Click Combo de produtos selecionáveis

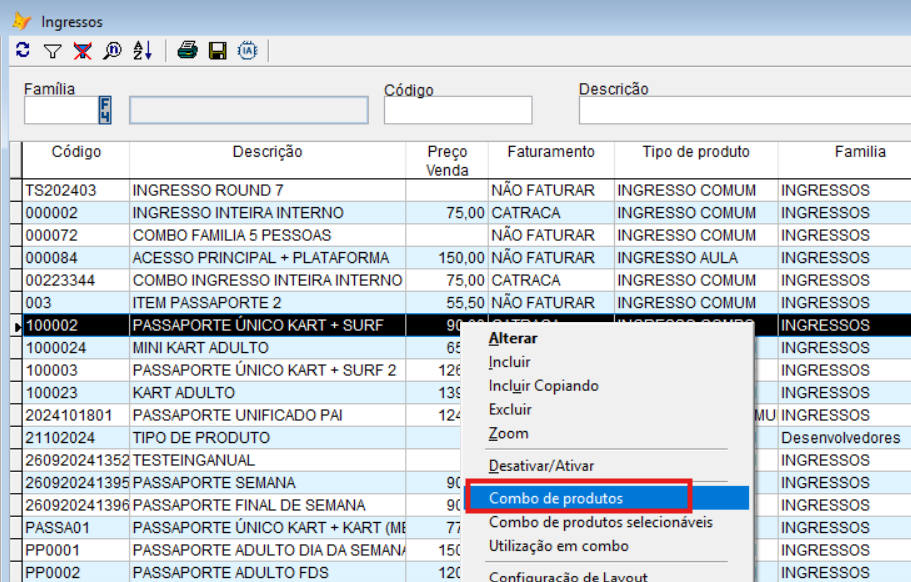600,522
